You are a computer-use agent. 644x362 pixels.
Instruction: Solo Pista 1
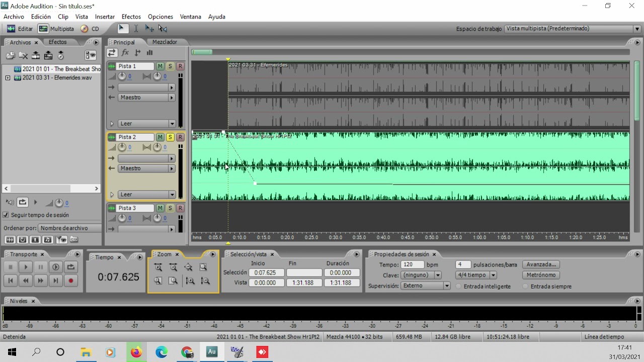170,66
